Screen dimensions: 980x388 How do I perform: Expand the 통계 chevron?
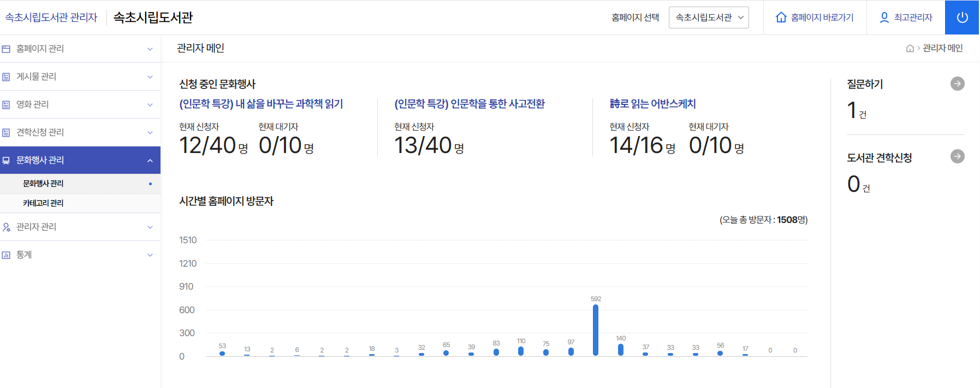tap(150, 255)
